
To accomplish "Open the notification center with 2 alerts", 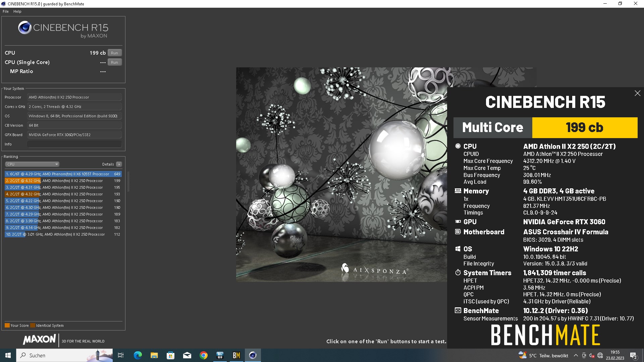I will click(x=634, y=355).
